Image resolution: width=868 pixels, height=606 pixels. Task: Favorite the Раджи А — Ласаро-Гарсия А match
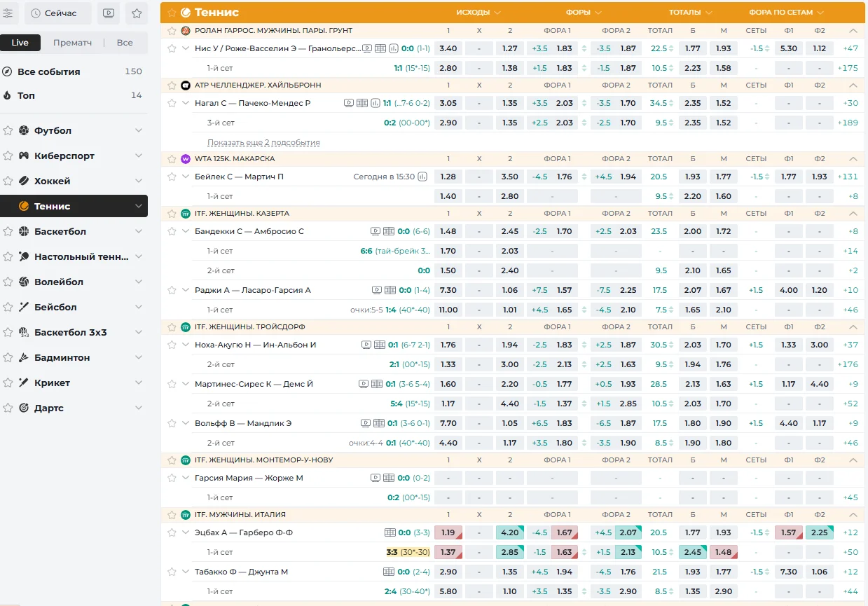click(172, 290)
